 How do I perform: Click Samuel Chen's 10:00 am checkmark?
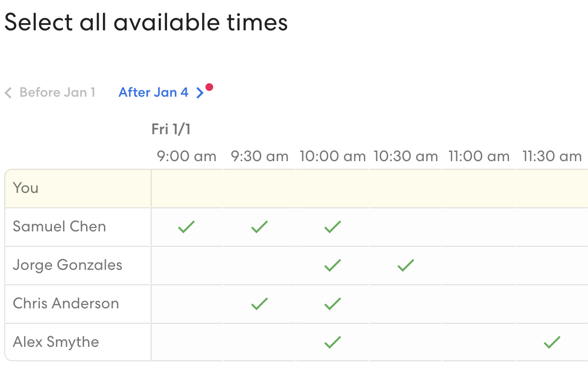(332, 227)
